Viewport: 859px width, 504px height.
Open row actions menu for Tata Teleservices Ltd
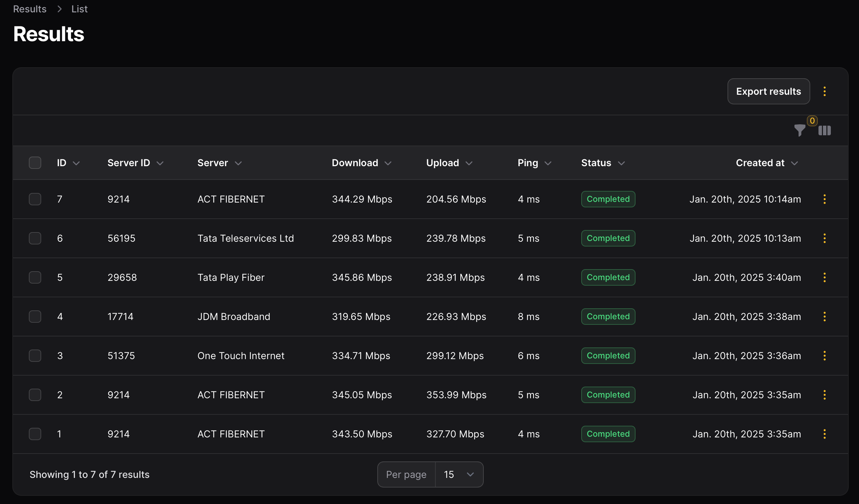[x=824, y=238]
